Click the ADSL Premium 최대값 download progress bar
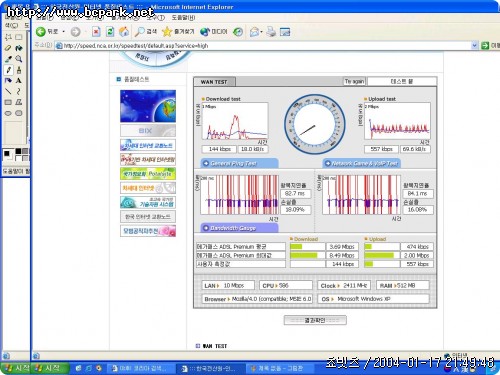 pos(307,255)
